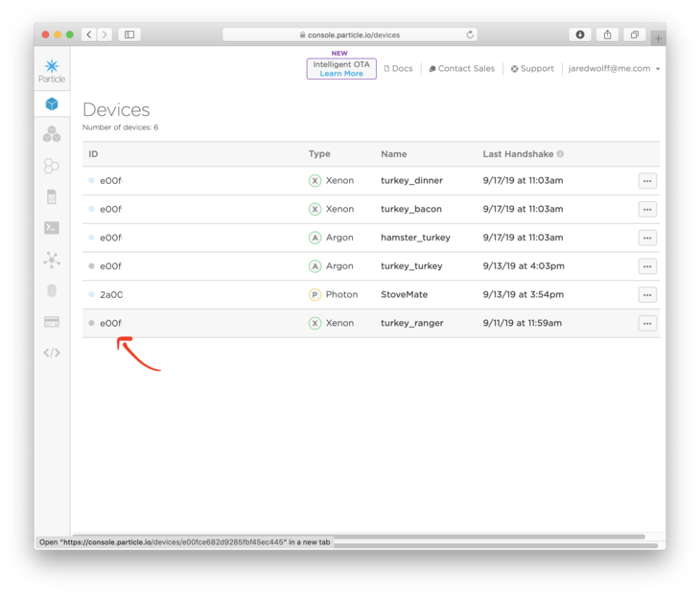Click the Argon type icon for turkey_turkey

click(315, 266)
